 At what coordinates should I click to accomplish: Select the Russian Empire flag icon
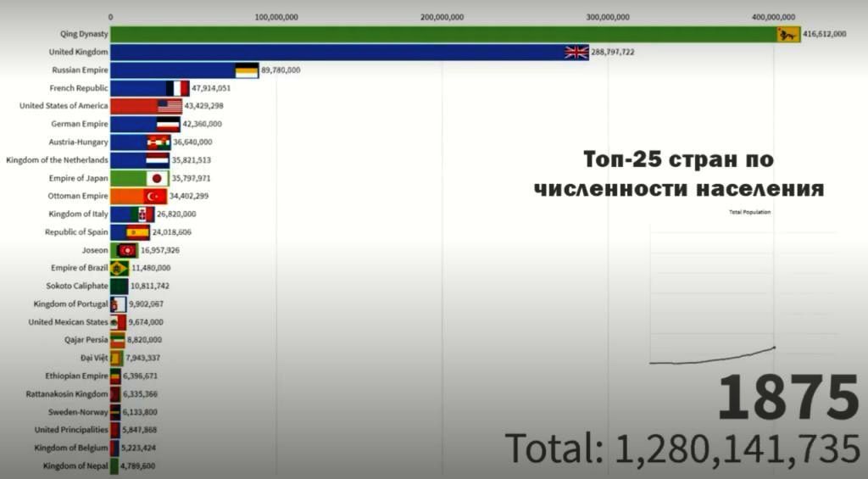(247, 70)
